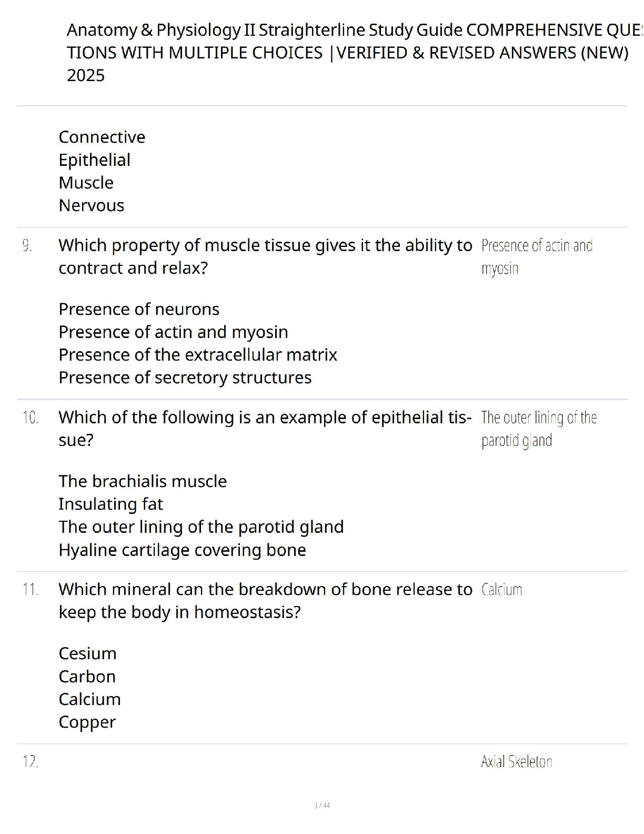The width and height of the screenshot is (644, 834).
Task: Select 'Cesium' answer option
Action: 88,653
